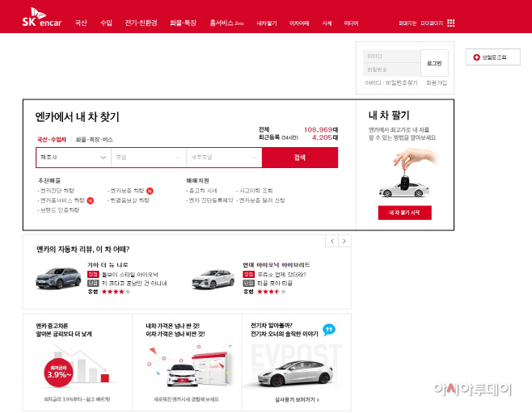Click the 아이디 input field
Image resolution: width=532 pixels, height=413 pixels.
[392, 56]
